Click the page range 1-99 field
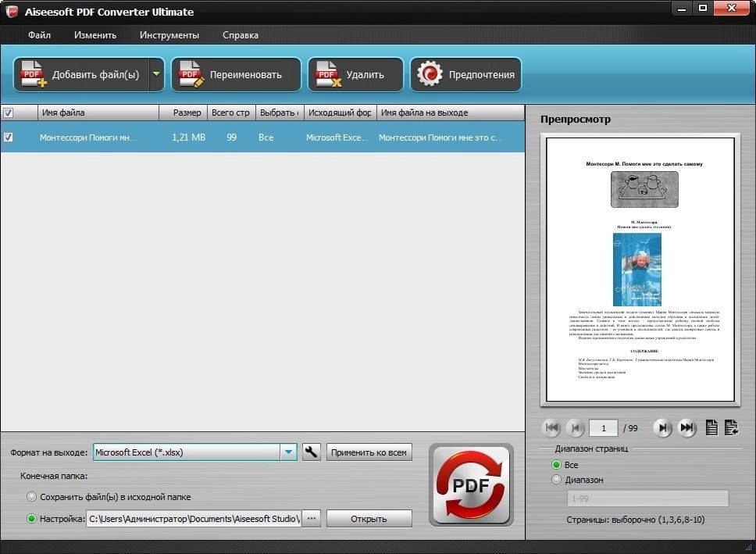The width and height of the screenshot is (756, 554). [647, 499]
